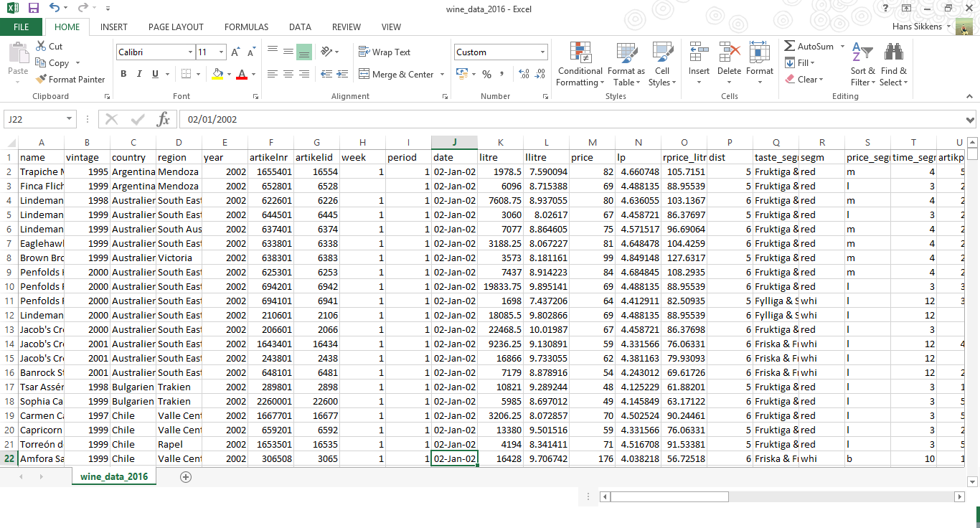Click the Conditional Formatting icon
The width and height of the screenshot is (980, 528).
[580, 53]
